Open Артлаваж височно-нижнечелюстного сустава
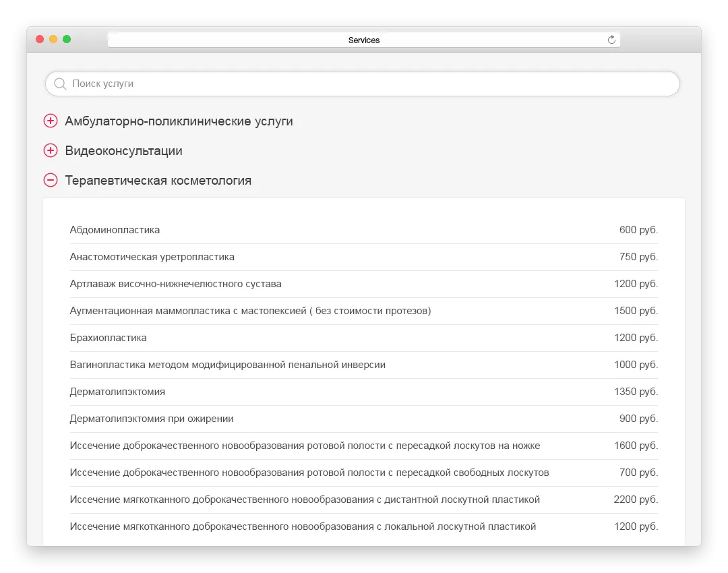Image resolution: width=728 pixels, height=573 pixels. (363, 284)
